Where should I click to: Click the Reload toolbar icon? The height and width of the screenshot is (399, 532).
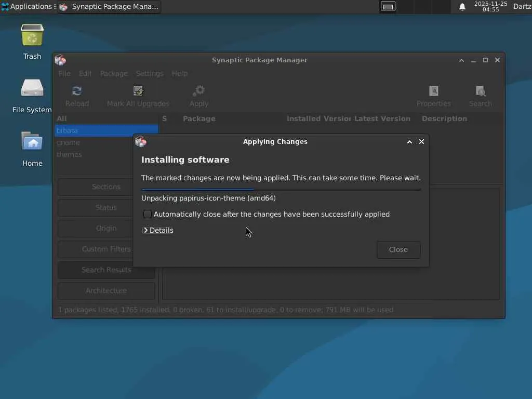pos(77,91)
